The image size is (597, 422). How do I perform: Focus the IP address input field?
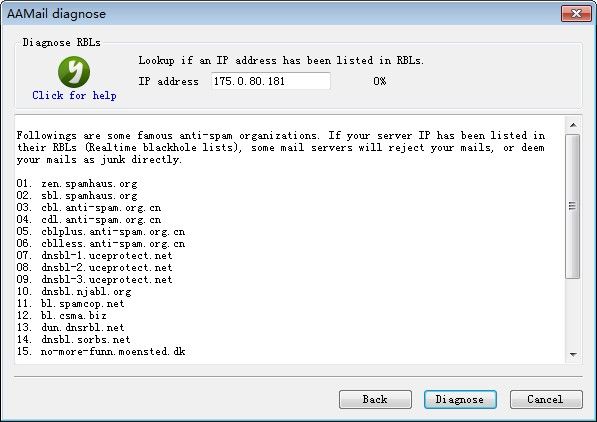point(271,81)
